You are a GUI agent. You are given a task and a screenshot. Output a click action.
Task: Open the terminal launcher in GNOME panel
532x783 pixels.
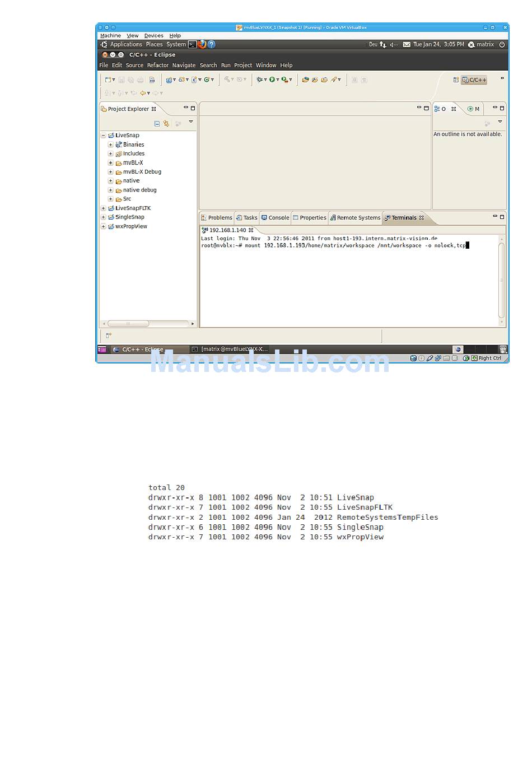(192, 44)
